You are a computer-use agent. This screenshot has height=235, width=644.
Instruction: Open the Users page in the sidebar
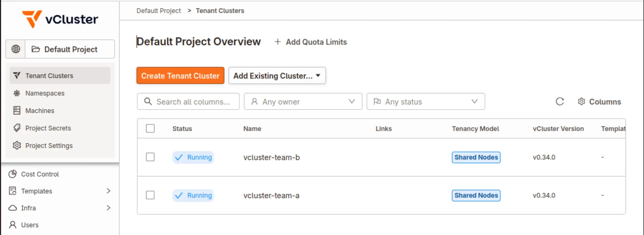click(x=60, y=225)
